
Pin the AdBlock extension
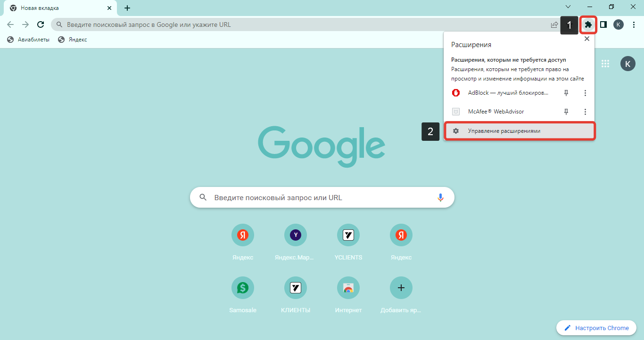(567, 93)
